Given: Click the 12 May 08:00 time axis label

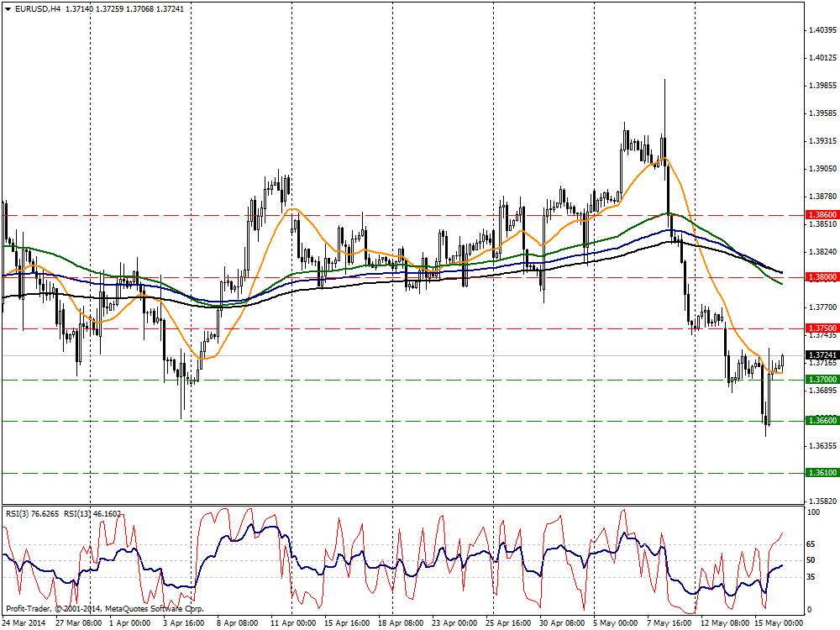Looking at the screenshot, I should pyautogui.click(x=725, y=623).
